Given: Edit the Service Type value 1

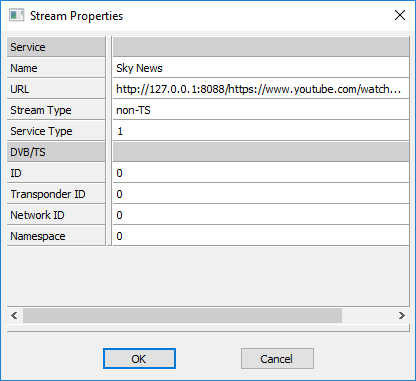Looking at the screenshot, I should [261, 131].
